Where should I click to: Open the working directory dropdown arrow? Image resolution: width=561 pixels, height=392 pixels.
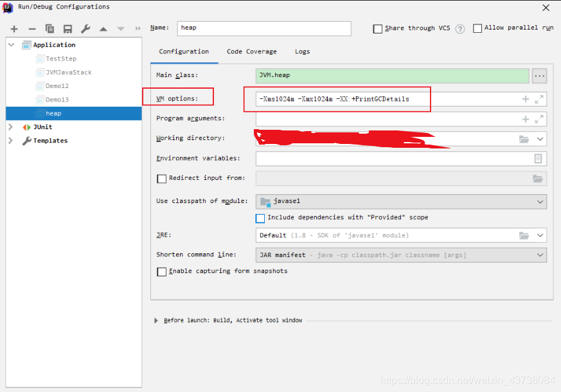point(540,139)
